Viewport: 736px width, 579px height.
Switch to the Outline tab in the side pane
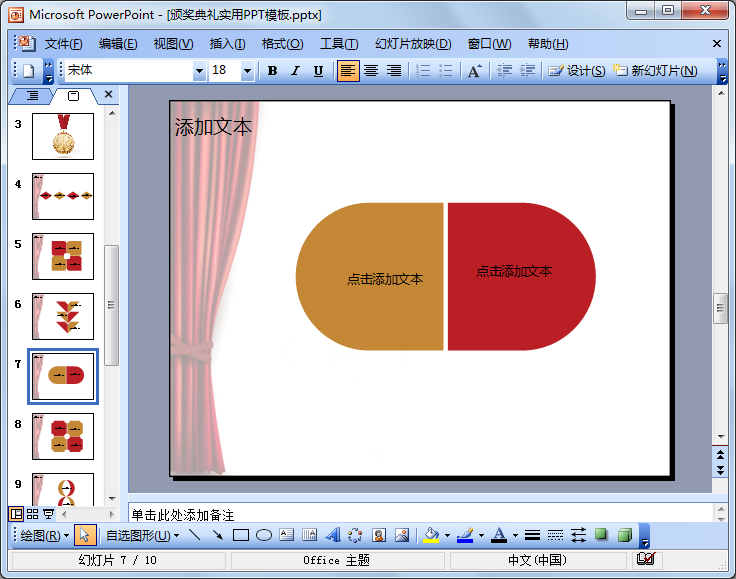click(x=32, y=96)
